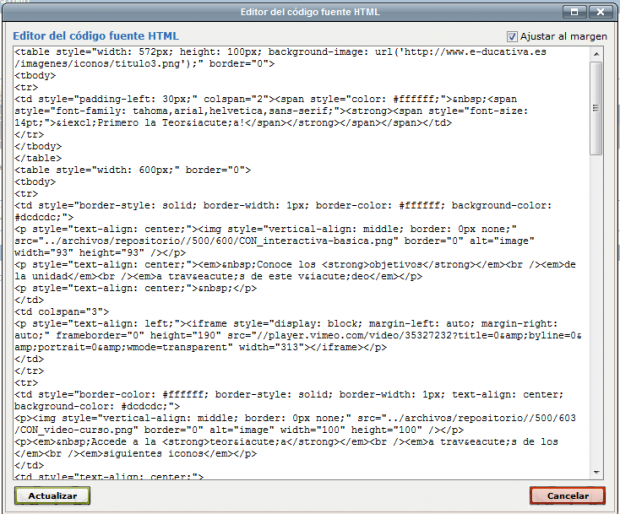Maximize the HTML source editor dialog

(x=575, y=12)
